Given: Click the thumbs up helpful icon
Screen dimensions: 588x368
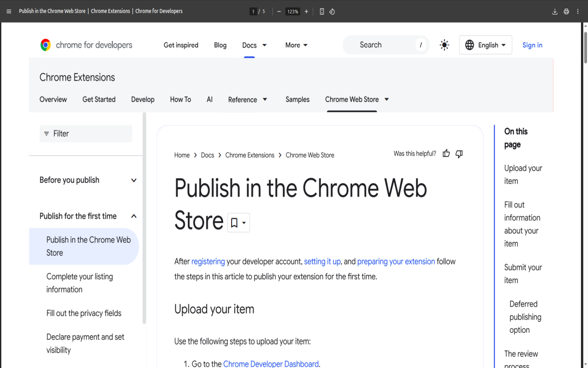Looking at the screenshot, I should (x=446, y=154).
